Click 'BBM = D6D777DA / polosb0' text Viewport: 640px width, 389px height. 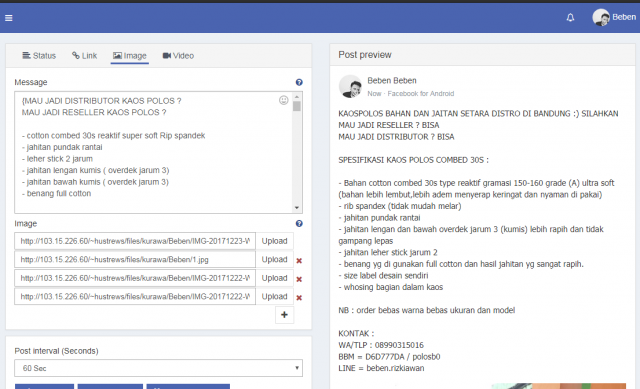(x=389, y=357)
